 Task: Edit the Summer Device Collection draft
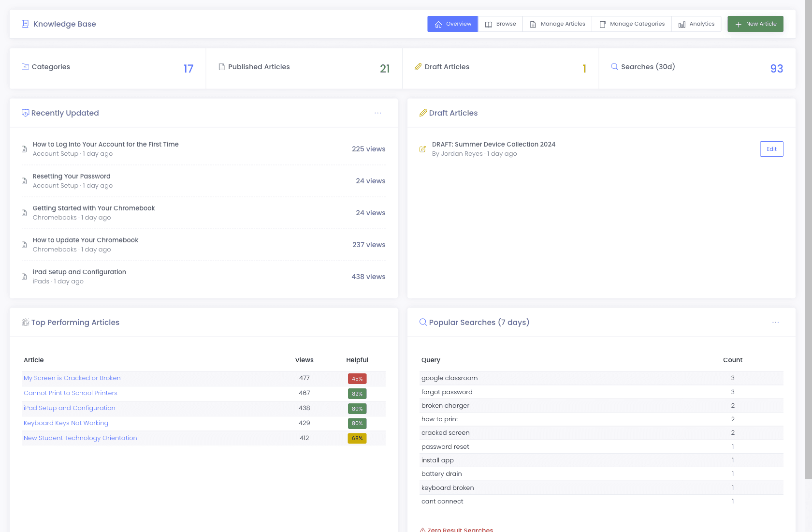coord(771,149)
